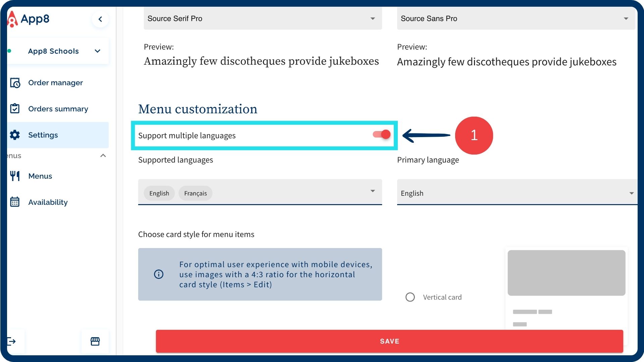This screenshot has height=362, width=644.
Task: Expand the App8 Schools venue dropdown
Action: point(97,51)
